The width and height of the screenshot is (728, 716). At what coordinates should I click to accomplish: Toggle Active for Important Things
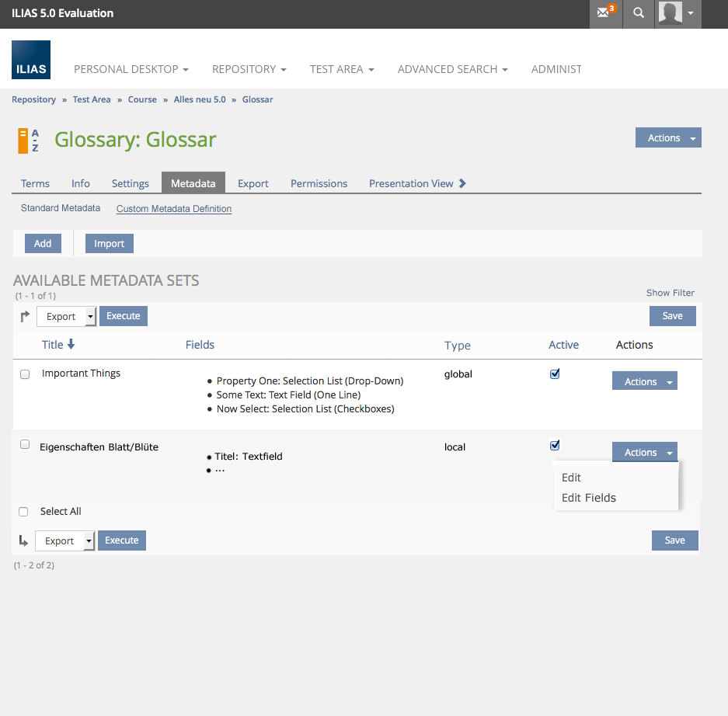[x=555, y=374]
